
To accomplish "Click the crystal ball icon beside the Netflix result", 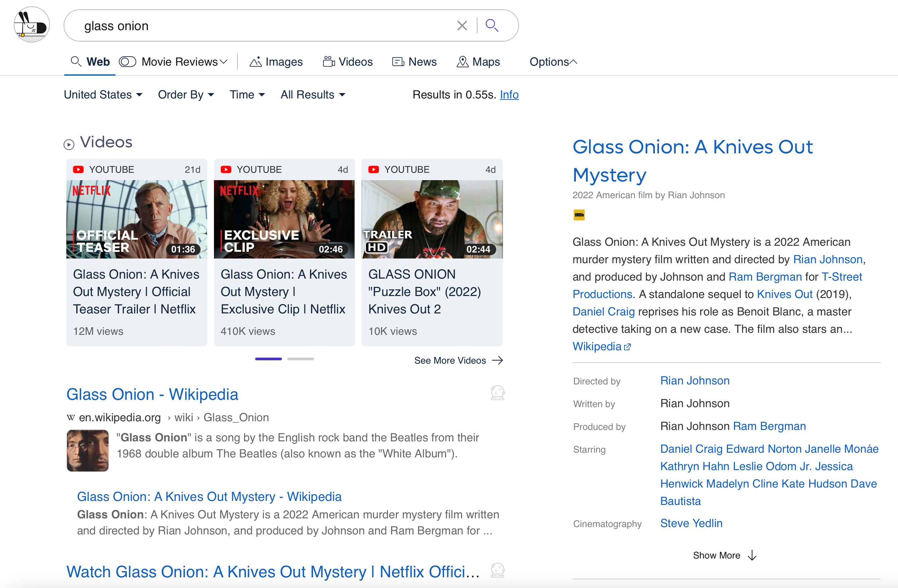I will [497, 570].
